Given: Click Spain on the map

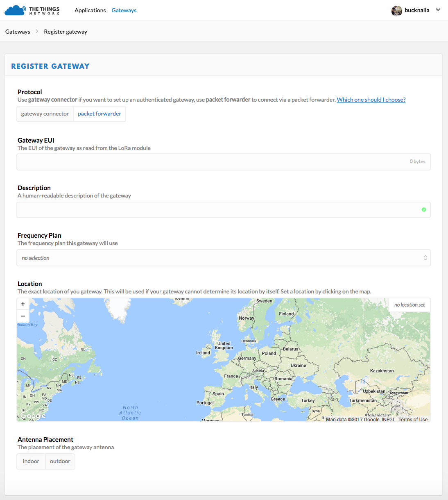Looking at the screenshot, I should pos(218,393).
